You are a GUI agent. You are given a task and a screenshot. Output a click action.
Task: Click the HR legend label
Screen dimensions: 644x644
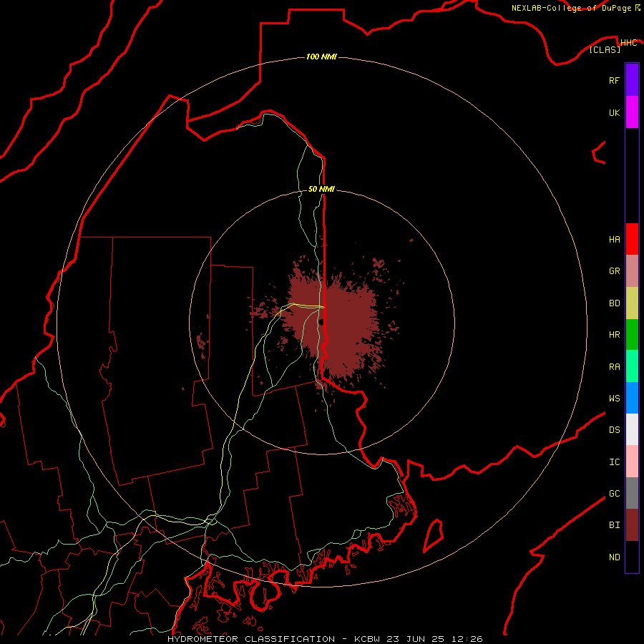tap(614, 335)
